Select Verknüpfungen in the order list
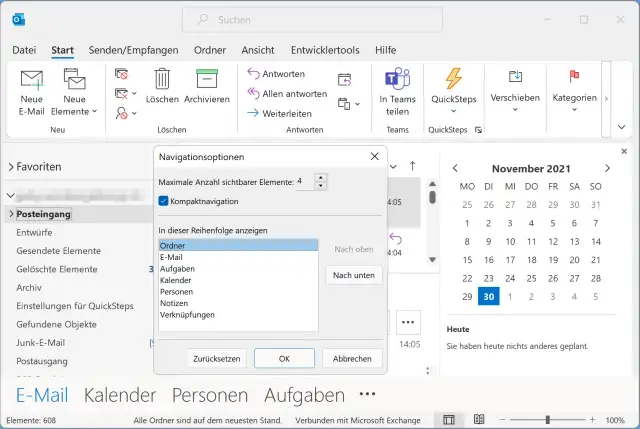 point(238,315)
